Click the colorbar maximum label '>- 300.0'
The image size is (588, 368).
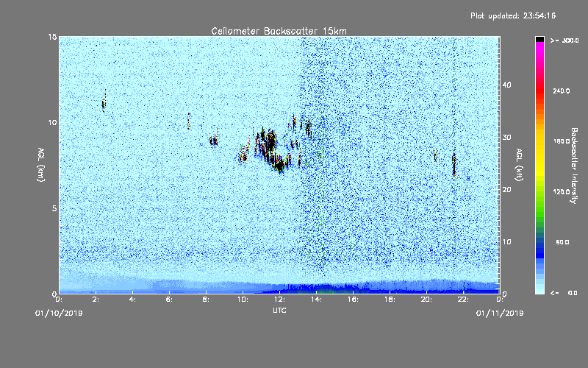click(564, 40)
